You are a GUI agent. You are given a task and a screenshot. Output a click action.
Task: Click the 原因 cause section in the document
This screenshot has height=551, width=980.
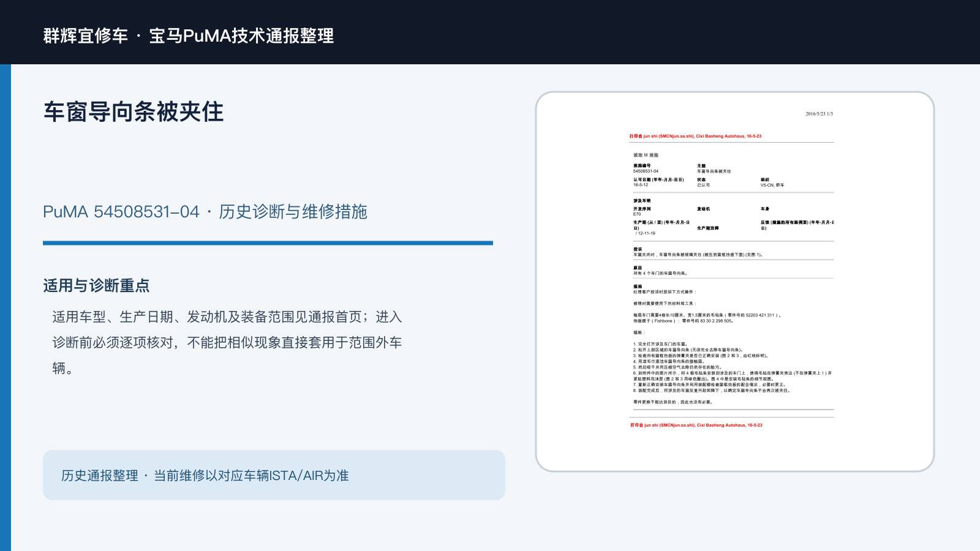[660, 271]
